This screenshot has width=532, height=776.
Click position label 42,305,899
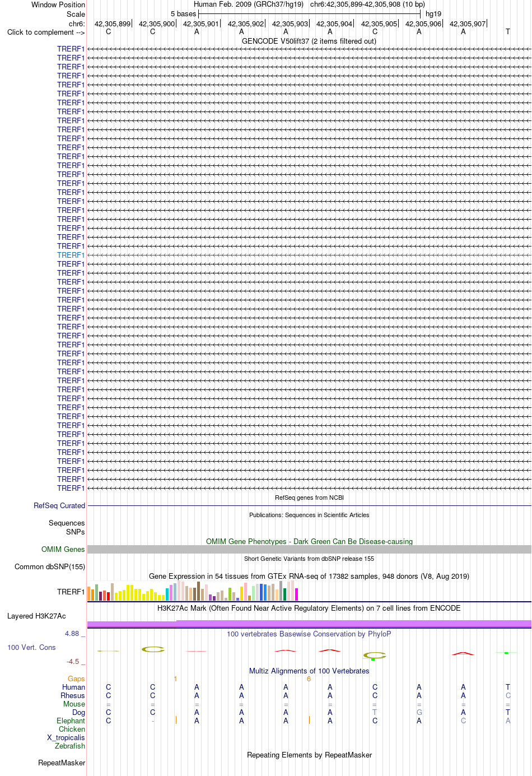click(112, 24)
